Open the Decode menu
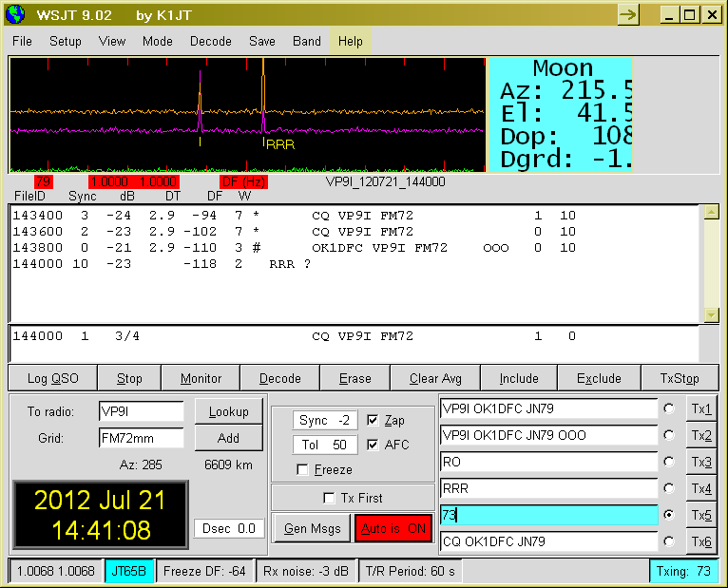Viewport: 728px width, 588px height. pos(210,41)
